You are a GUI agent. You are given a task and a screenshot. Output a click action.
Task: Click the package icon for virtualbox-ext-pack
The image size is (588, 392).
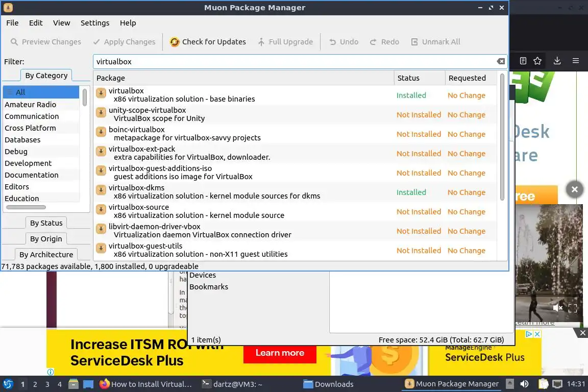tap(101, 151)
